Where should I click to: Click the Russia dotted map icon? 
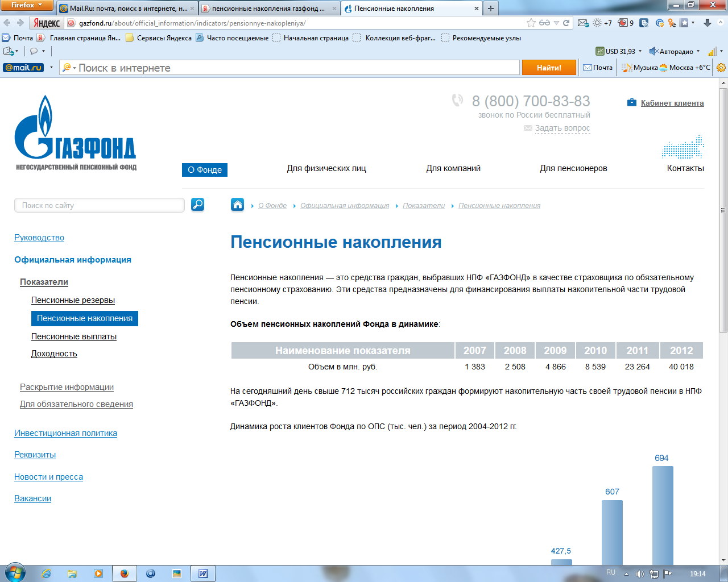click(x=682, y=147)
